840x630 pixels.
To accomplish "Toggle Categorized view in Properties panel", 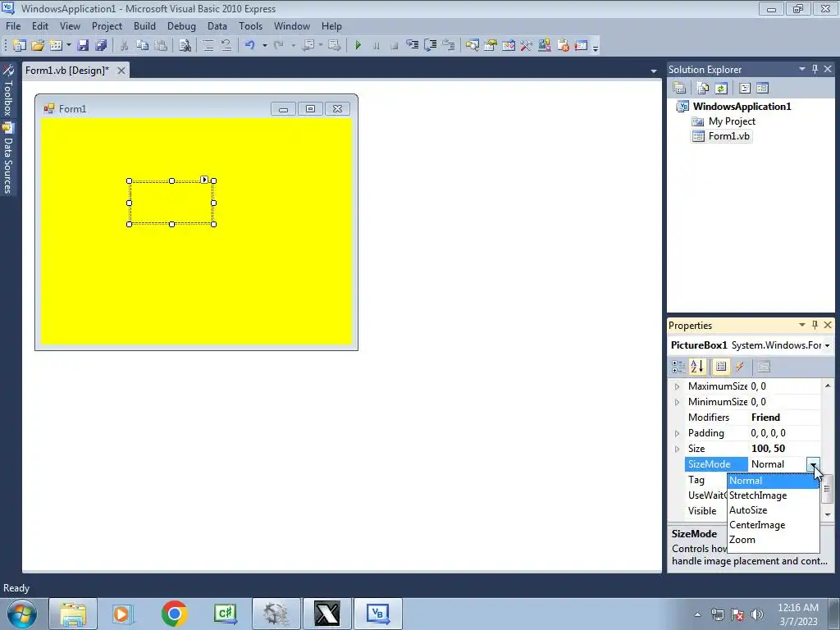I will point(678,367).
